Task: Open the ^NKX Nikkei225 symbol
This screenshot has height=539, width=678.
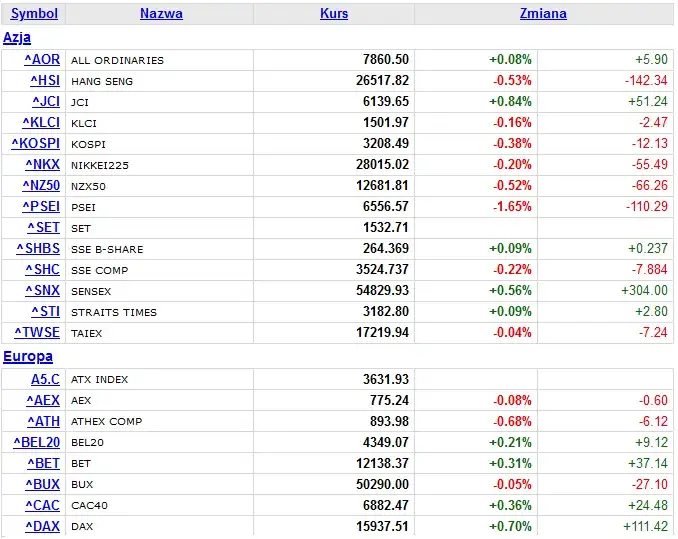Action: click(x=43, y=165)
